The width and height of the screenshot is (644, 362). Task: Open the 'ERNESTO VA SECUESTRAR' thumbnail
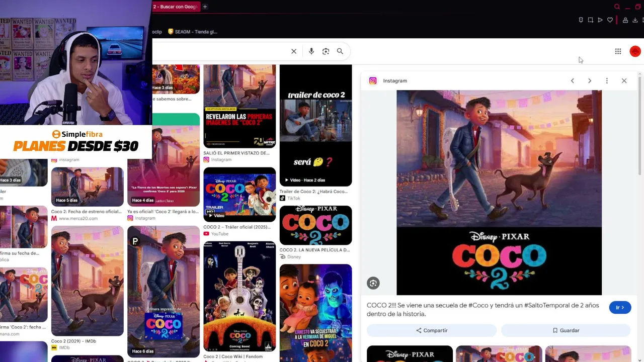tap(315, 313)
